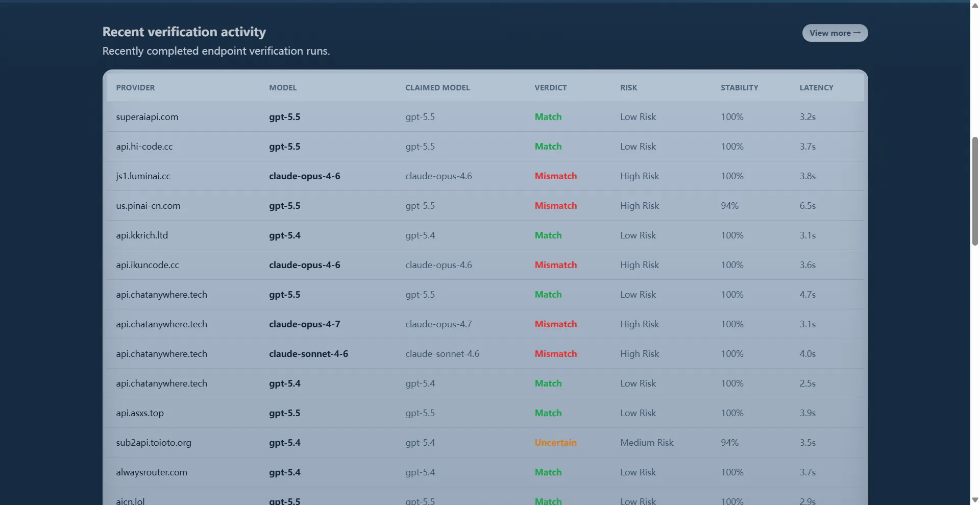Click 100% stability for superaiapi.com
Viewport: 980px width, 505px height.
click(732, 117)
